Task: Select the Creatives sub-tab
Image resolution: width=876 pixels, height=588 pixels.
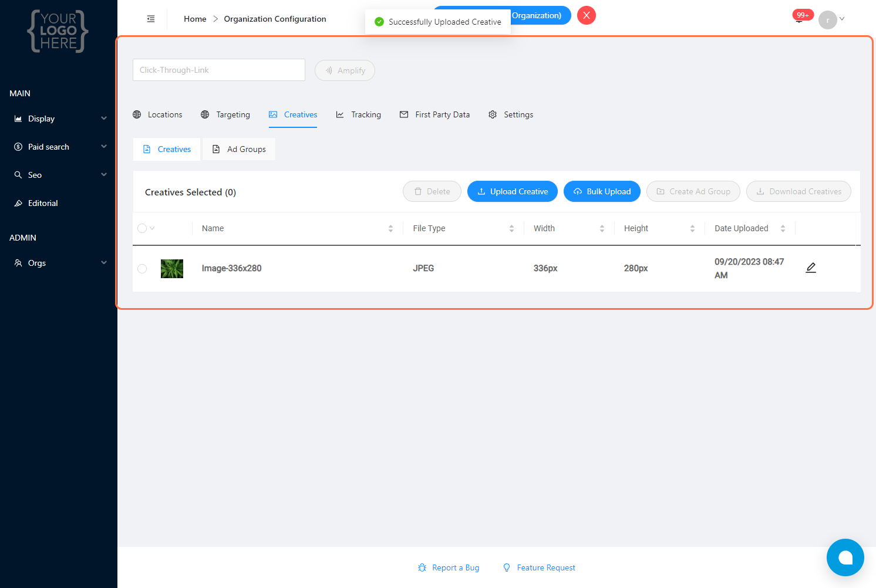Action: click(x=167, y=149)
